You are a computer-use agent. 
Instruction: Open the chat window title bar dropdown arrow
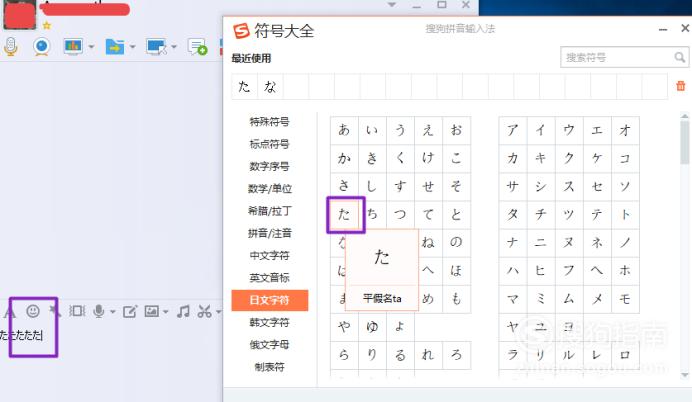[391, 5]
